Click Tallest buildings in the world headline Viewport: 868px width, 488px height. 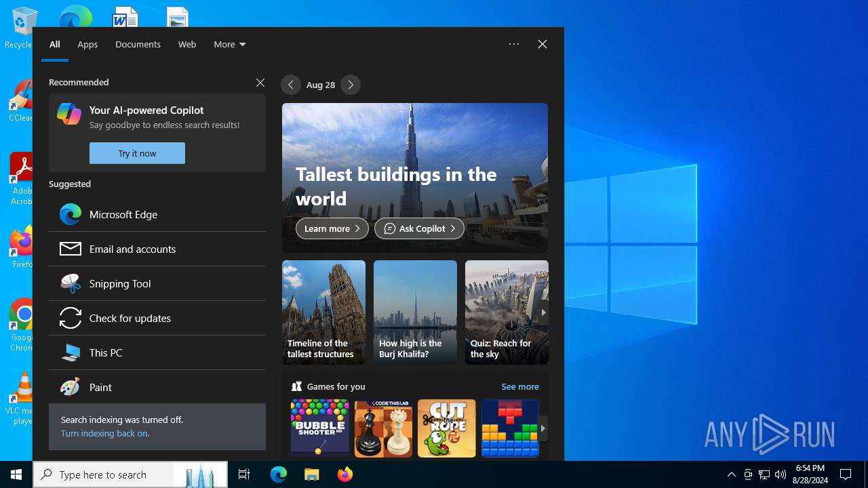396,186
